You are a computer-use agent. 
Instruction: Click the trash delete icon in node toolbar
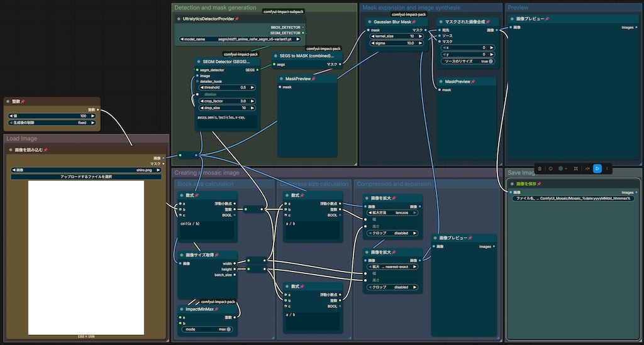pyautogui.click(x=540, y=168)
